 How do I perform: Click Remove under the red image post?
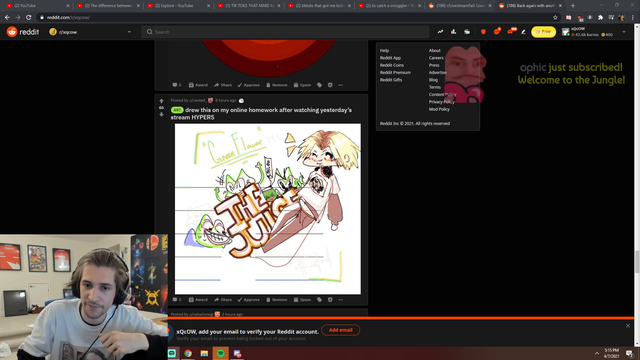tap(277, 85)
